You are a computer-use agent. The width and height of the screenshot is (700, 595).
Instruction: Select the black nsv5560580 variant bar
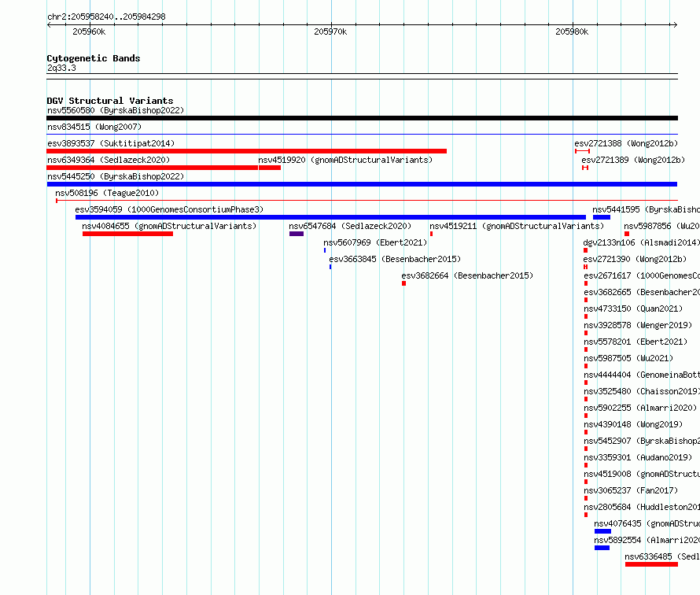[x=362, y=118]
